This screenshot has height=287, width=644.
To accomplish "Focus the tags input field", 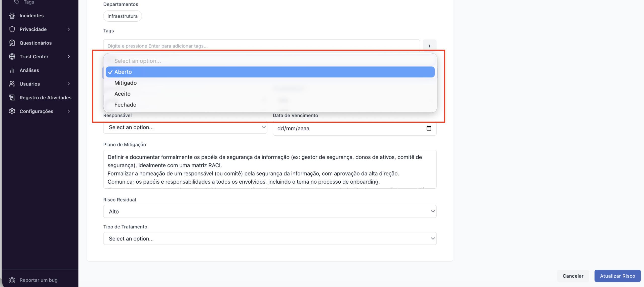I will (261, 46).
